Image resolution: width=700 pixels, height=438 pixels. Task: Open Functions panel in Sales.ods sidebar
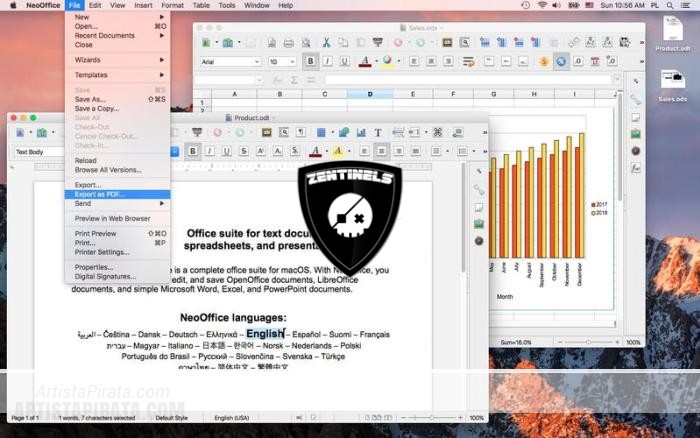(x=636, y=168)
